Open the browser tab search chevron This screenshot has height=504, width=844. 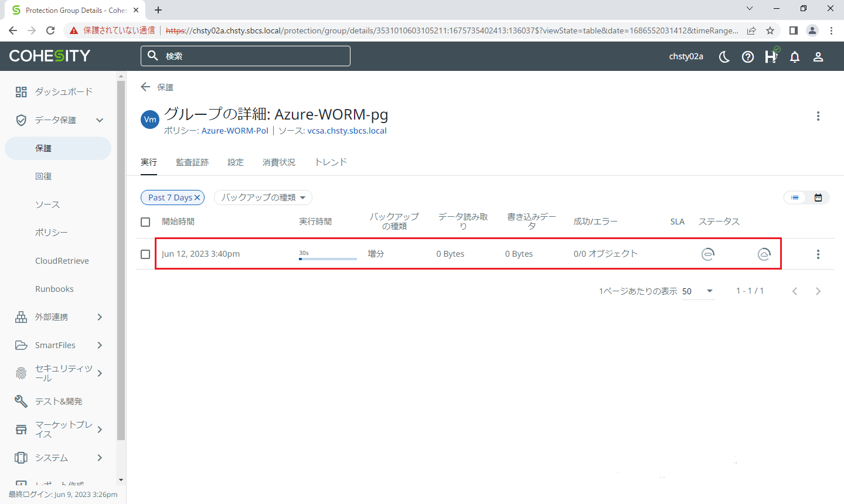click(750, 8)
